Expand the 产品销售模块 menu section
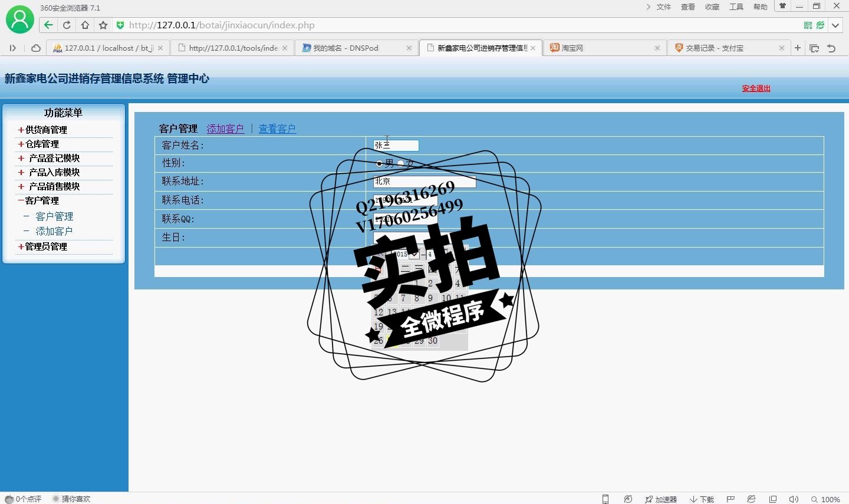This screenshot has height=504, width=849. (49, 186)
